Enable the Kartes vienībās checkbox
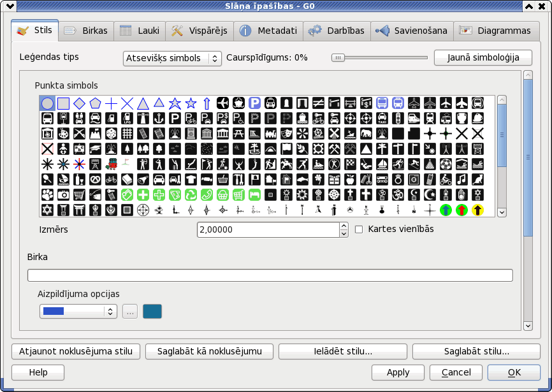 click(x=359, y=229)
